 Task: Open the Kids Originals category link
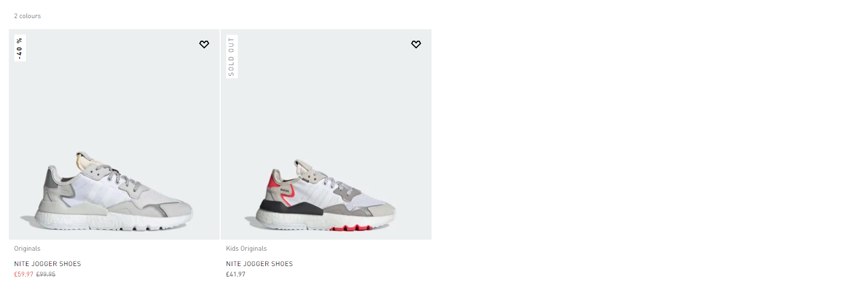pos(247,248)
